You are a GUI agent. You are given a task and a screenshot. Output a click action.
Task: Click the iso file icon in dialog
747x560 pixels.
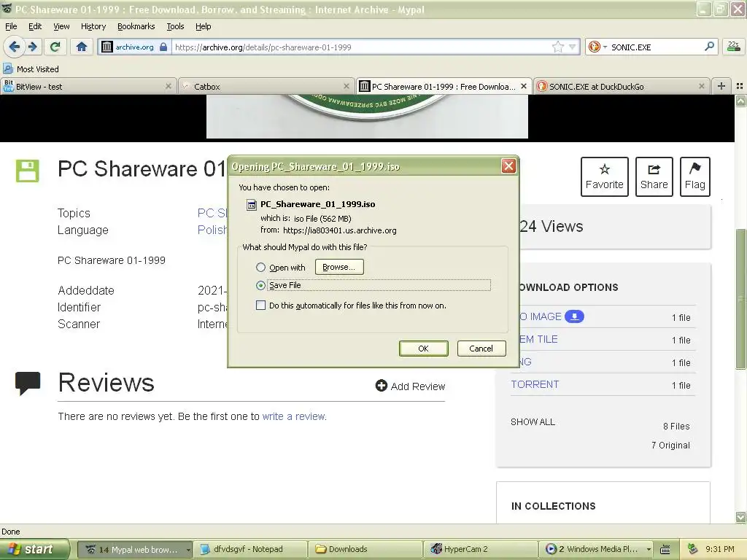[x=251, y=205]
